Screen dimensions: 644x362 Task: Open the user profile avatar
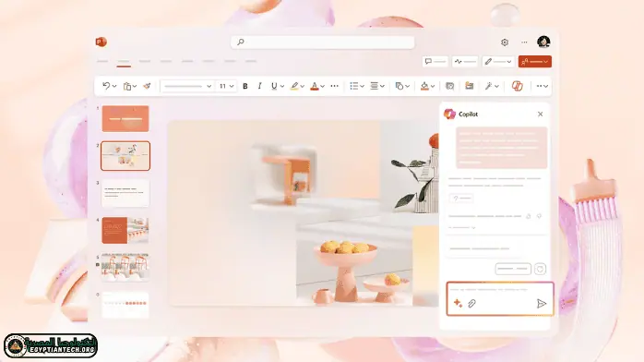543,42
